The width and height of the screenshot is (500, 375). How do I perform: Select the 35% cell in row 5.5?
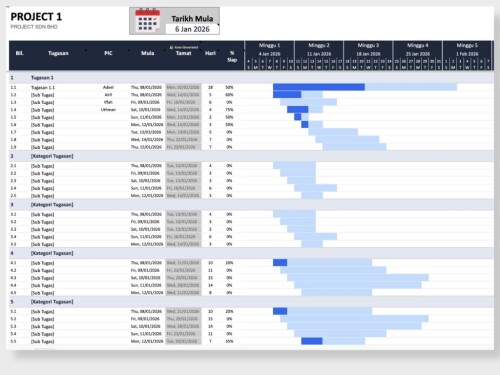click(229, 341)
